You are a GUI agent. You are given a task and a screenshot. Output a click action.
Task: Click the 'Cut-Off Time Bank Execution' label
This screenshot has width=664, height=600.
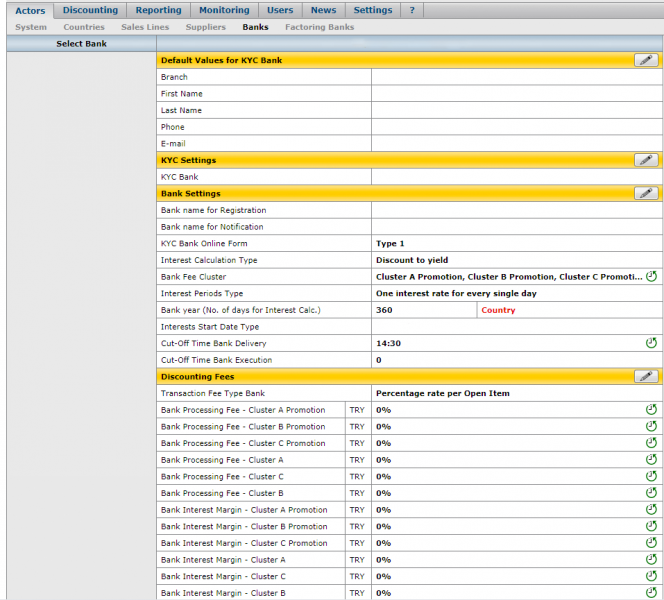click(216, 360)
